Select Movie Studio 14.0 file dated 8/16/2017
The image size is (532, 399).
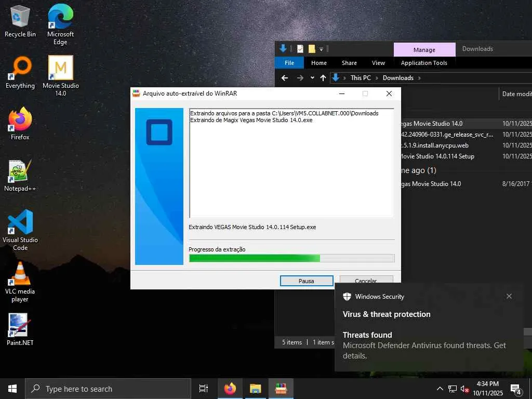tap(465, 183)
